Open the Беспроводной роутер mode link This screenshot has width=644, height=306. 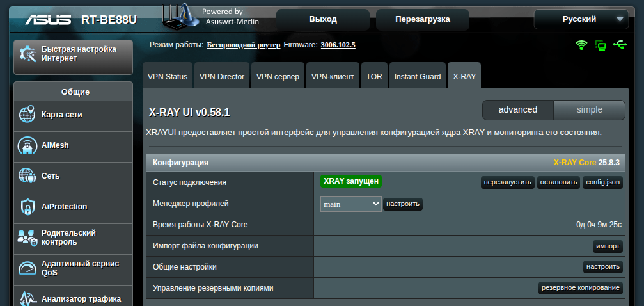coord(244,45)
